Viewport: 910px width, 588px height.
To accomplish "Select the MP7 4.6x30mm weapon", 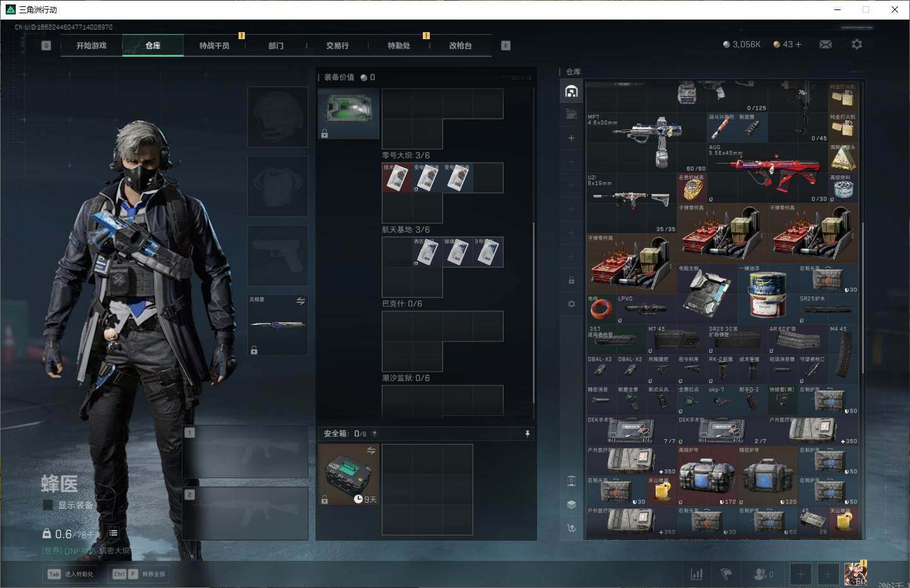I will pos(646,143).
